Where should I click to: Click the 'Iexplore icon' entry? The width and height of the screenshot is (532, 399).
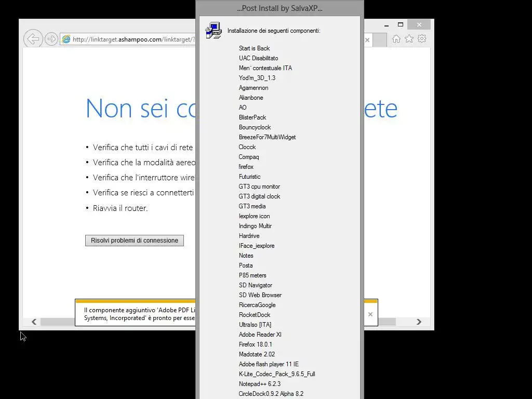pos(254,216)
